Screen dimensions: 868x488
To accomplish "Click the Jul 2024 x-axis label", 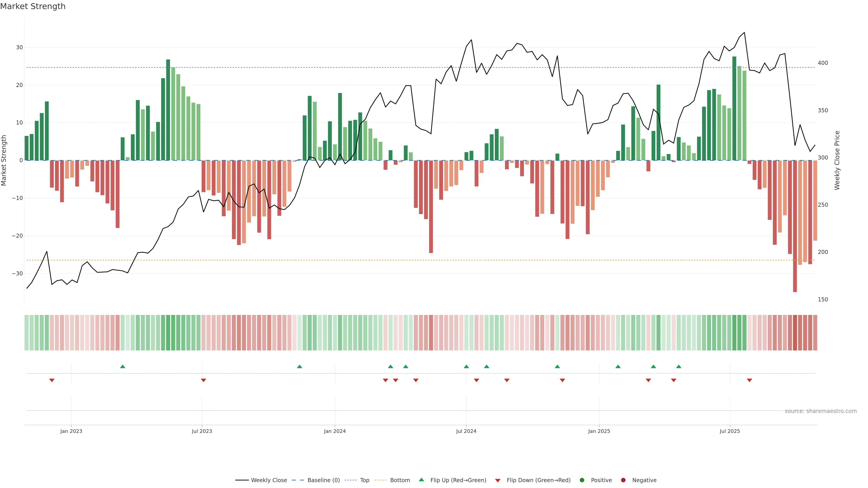I will point(466,431).
